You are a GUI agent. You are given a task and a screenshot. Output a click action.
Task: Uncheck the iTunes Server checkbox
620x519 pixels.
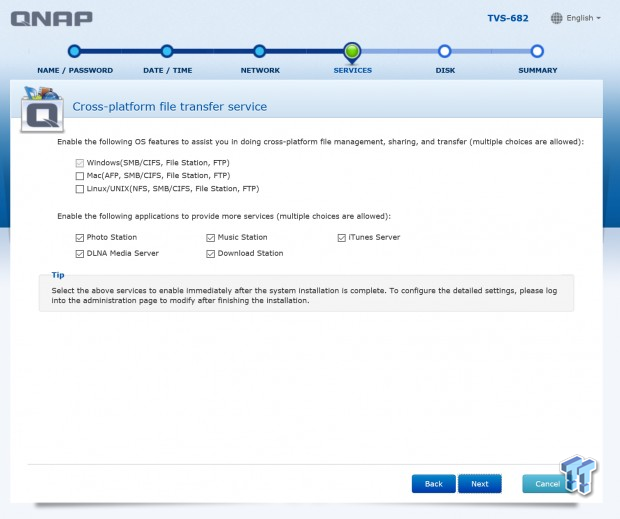342,238
